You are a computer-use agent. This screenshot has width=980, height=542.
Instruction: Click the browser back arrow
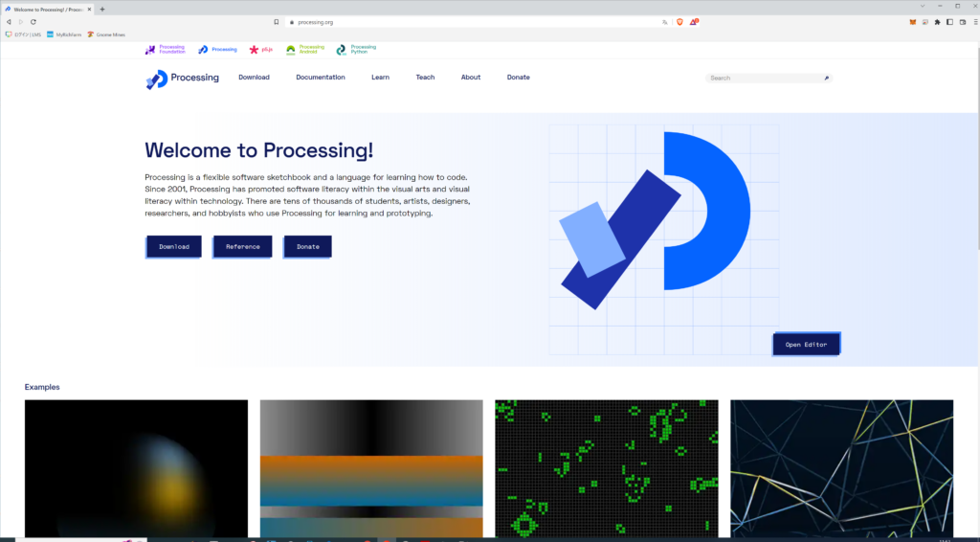click(9, 22)
